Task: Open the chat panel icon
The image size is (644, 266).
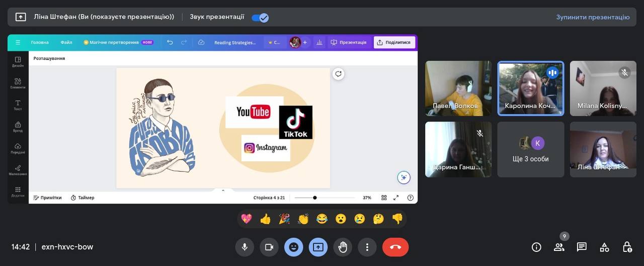Action: [582, 247]
